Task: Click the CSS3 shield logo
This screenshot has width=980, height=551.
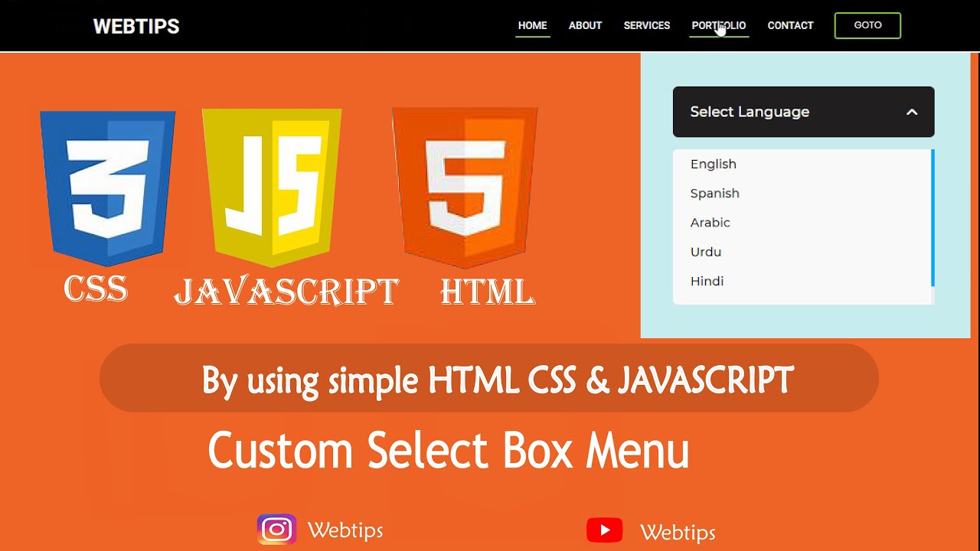Action: point(108,188)
